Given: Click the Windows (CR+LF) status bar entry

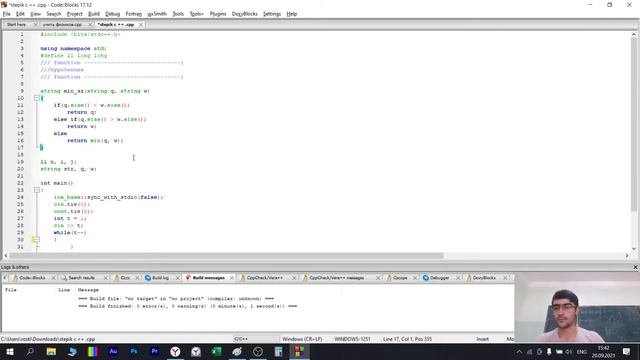Looking at the screenshot, I should 302,339.
